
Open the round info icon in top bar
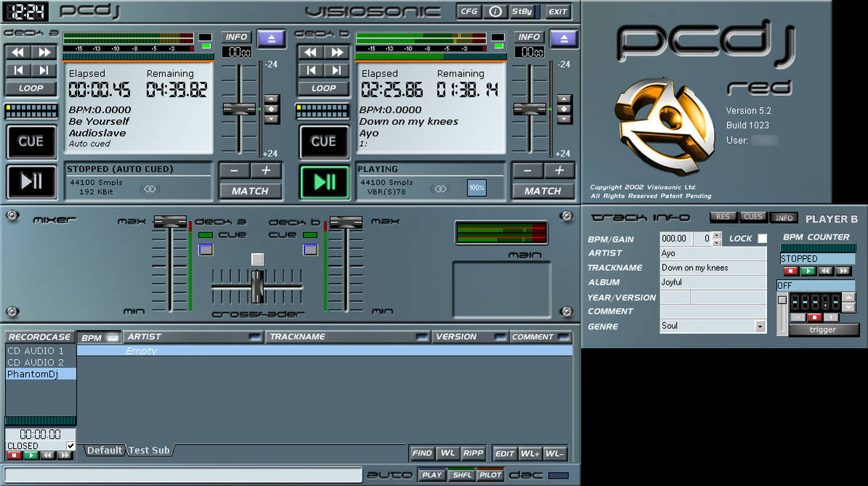[496, 12]
